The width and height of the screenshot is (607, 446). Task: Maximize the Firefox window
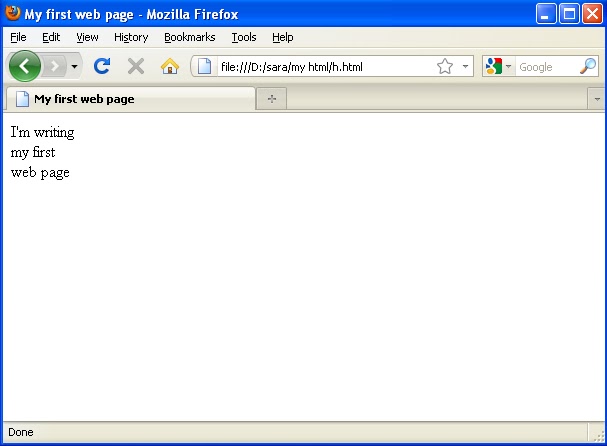click(x=569, y=14)
